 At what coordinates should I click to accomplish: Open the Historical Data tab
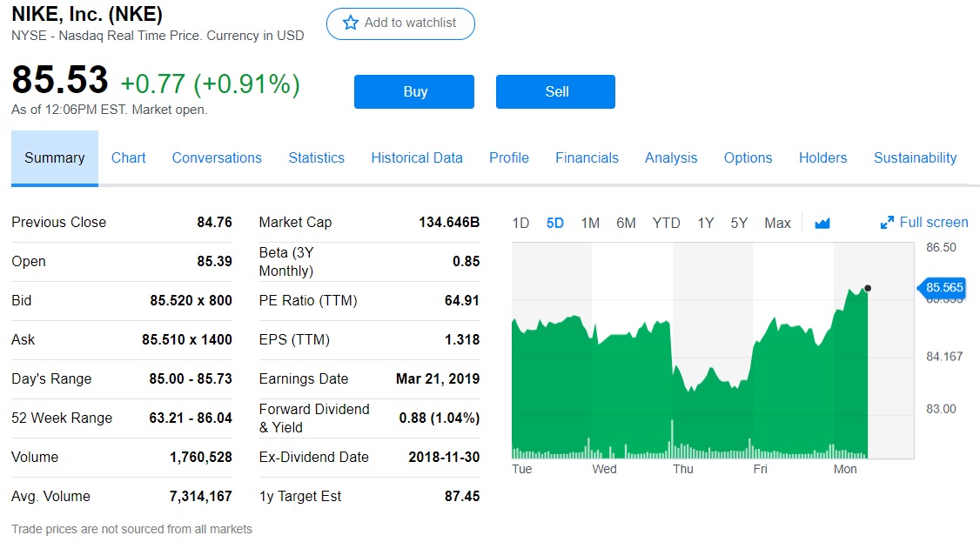click(x=417, y=158)
